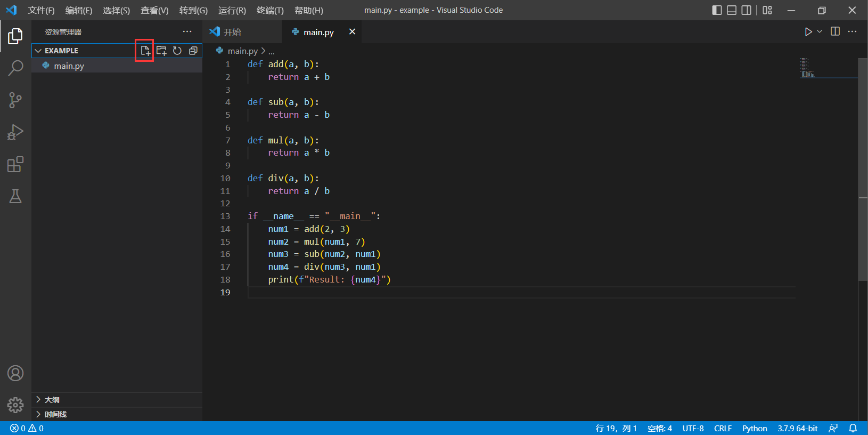
Task: Open the Search view in activity bar
Action: [x=15, y=68]
